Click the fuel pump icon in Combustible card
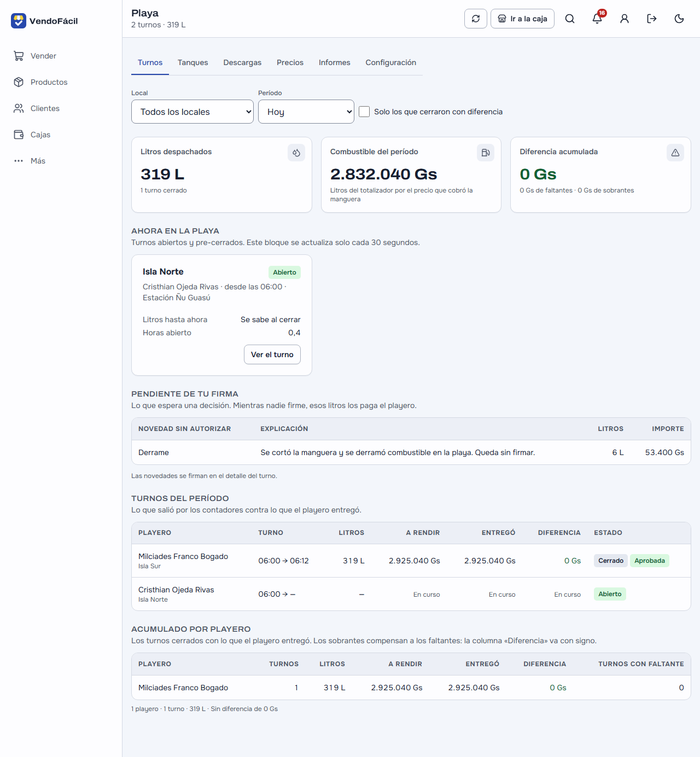 tap(486, 153)
